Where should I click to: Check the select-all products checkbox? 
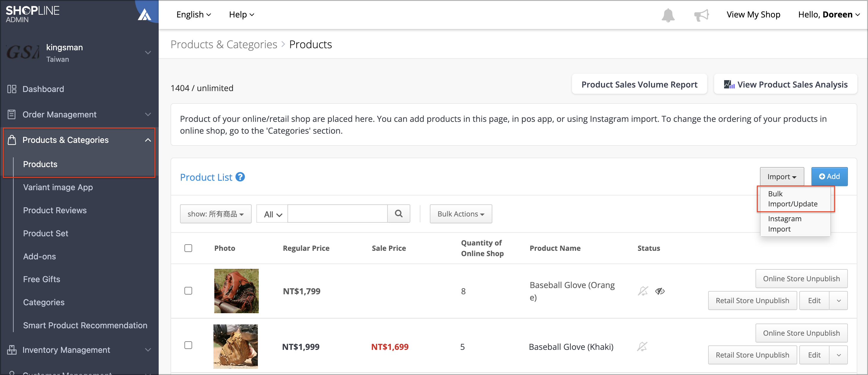(x=188, y=248)
